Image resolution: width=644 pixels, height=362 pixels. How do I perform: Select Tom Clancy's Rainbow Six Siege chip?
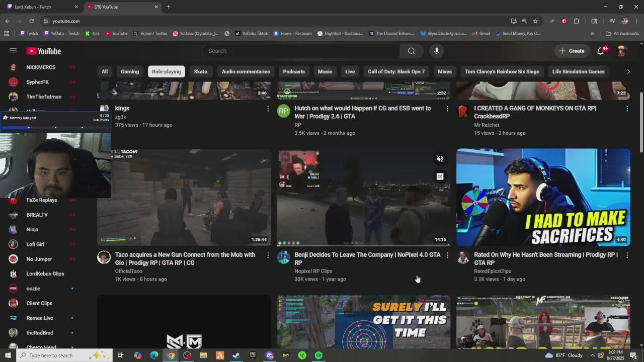point(502,71)
